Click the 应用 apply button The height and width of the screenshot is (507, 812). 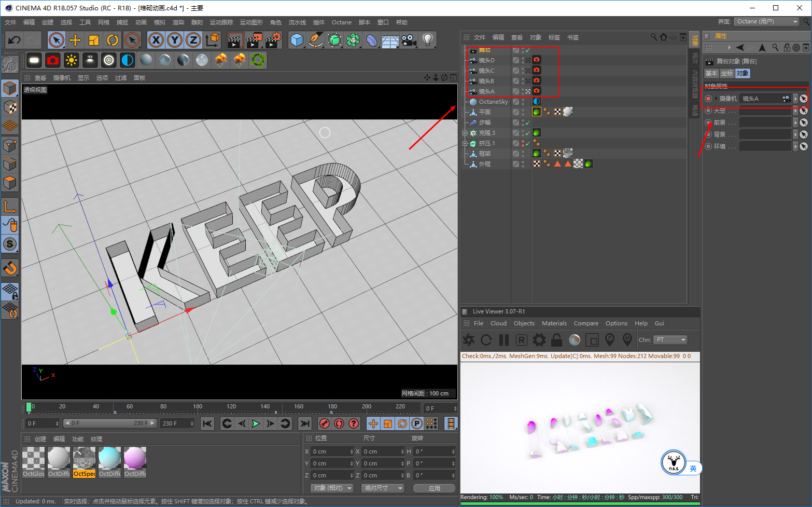(435, 488)
